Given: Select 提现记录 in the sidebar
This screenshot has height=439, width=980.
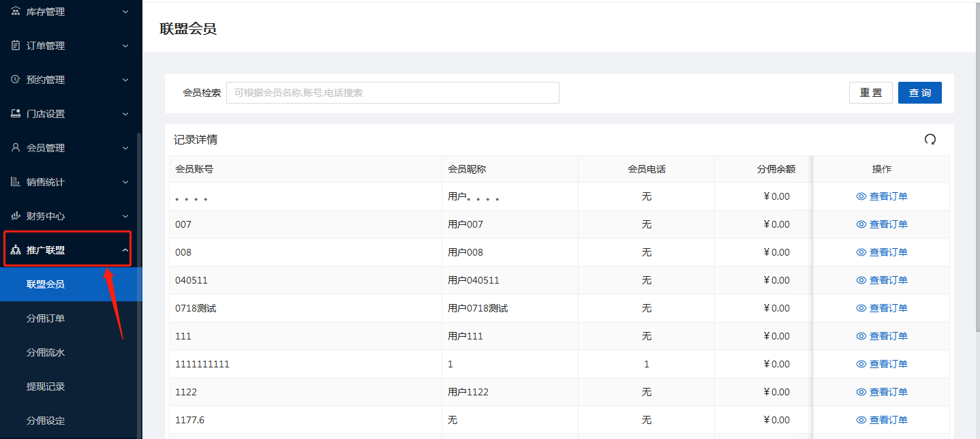Looking at the screenshot, I should tap(46, 387).
